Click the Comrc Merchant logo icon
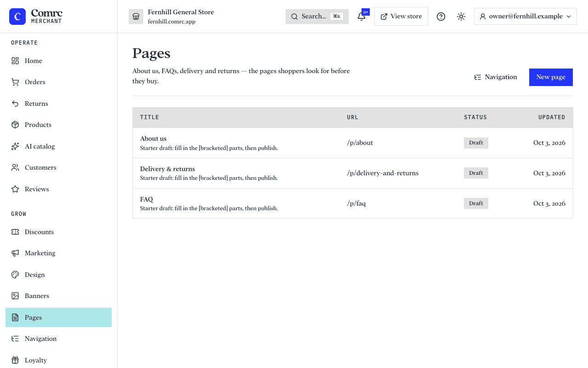Screen dimensions: 588x368 click(x=17, y=17)
